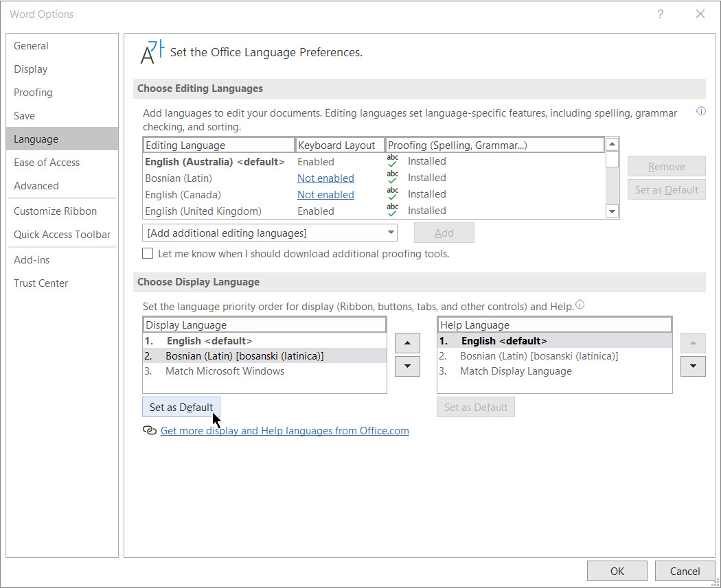This screenshot has width=721, height=588.
Task: Click the help question mark icon
Action: coord(660,14)
